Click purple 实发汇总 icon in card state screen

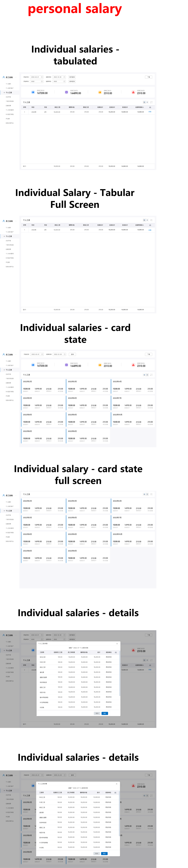click(66, 365)
